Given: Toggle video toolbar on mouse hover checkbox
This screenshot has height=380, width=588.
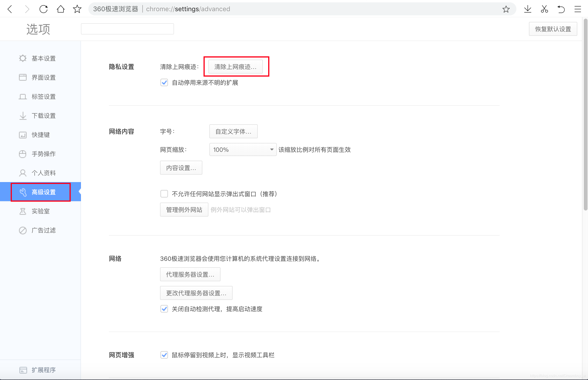Looking at the screenshot, I should [164, 355].
